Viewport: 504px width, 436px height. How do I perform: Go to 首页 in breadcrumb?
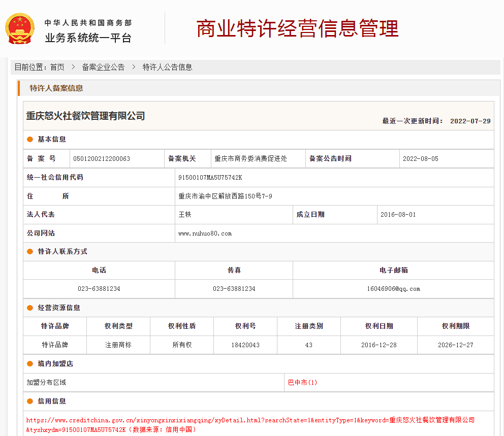[x=57, y=67]
